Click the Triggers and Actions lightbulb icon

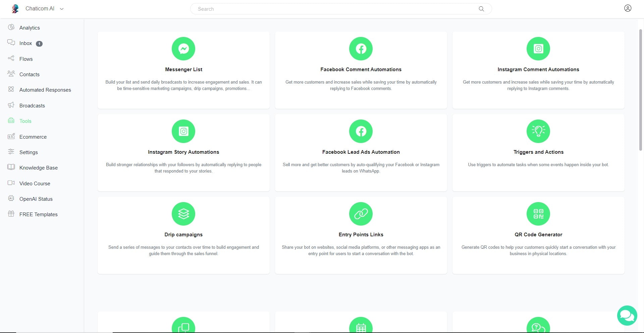tap(538, 131)
